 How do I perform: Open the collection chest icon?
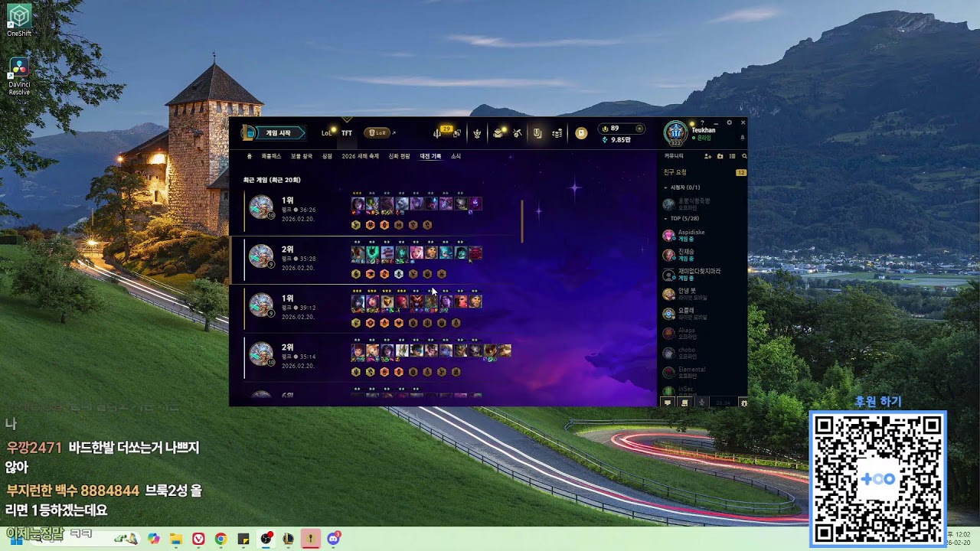pos(498,133)
